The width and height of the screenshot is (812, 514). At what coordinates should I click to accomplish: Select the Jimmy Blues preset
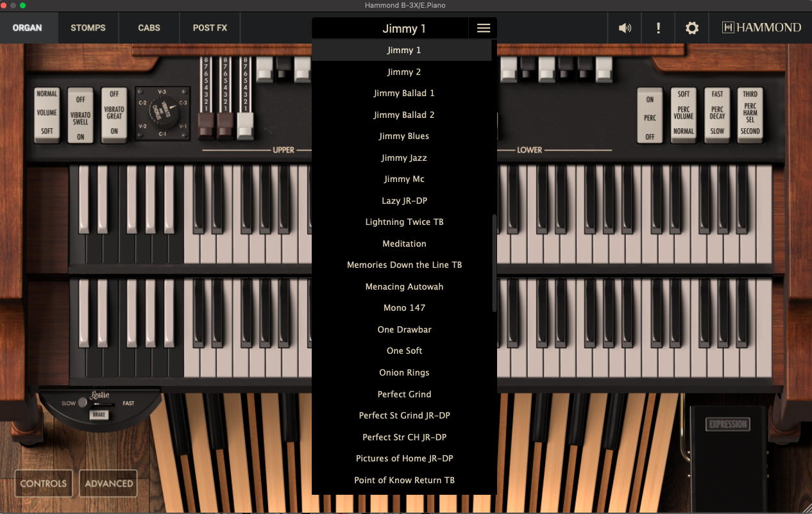(404, 136)
